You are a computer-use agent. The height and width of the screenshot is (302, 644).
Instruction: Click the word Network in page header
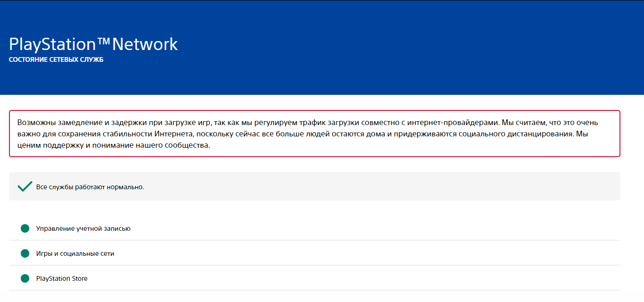145,44
